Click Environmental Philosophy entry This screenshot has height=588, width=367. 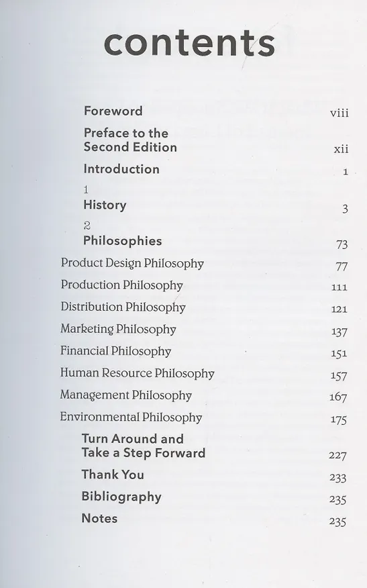[131, 417]
